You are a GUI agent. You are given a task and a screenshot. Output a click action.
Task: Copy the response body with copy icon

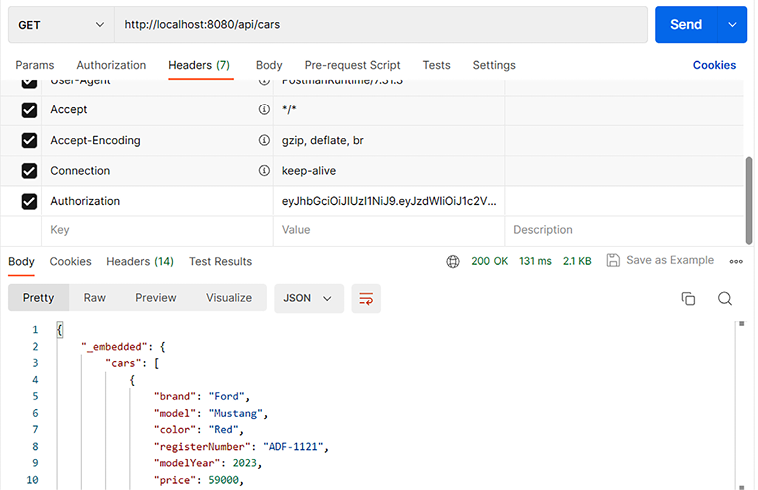688,298
